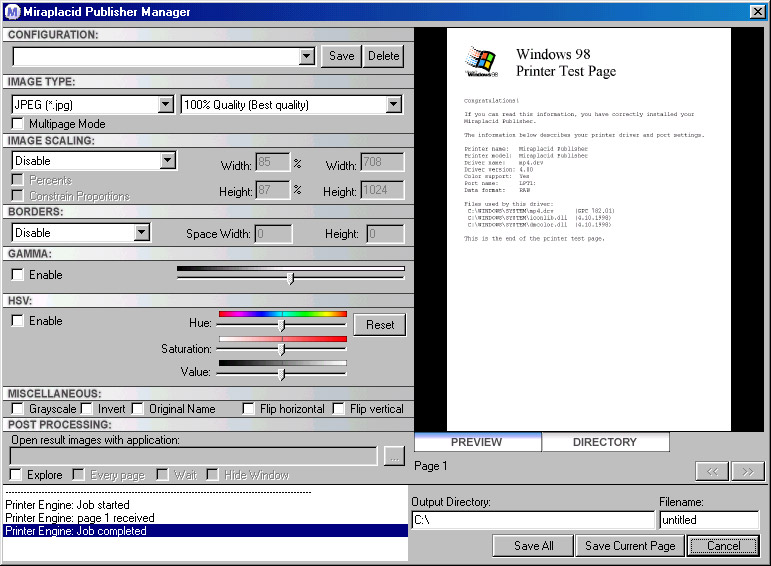Click the scaling Width percent field
The width and height of the screenshot is (771, 566).
(273, 162)
